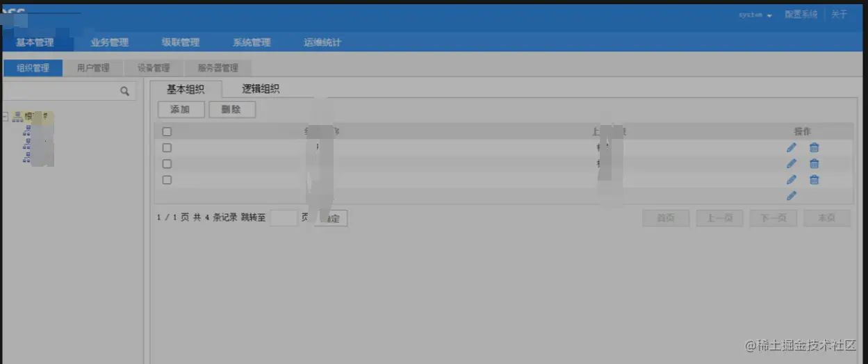Click the trash icon in the third row

coord(814,180)
